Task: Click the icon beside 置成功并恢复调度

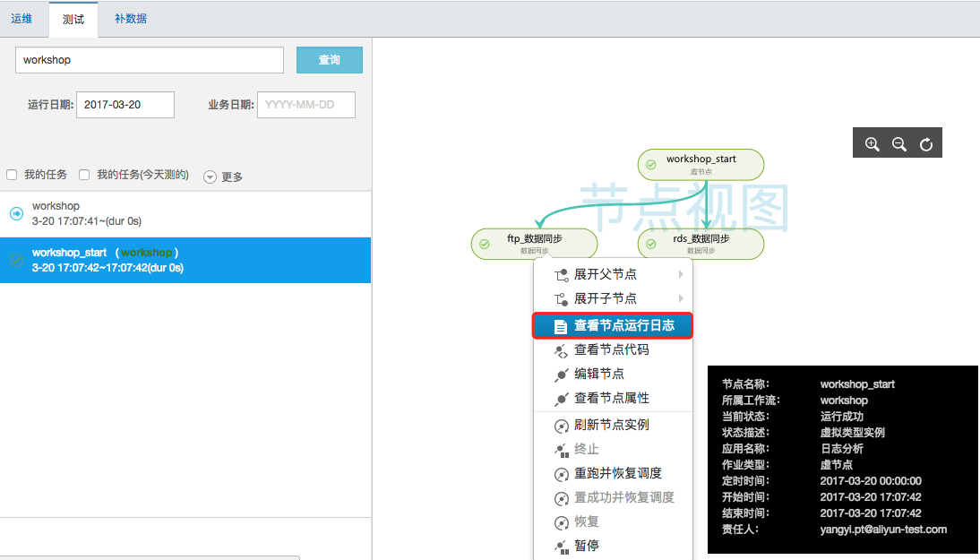Action: (562, 498)
